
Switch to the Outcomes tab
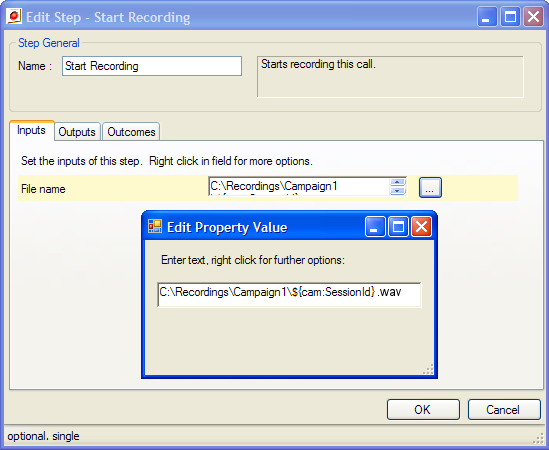[131, 132]
